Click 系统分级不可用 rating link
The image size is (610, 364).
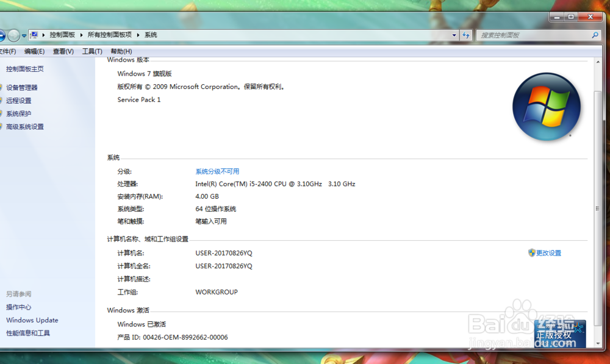coord(217,171)
